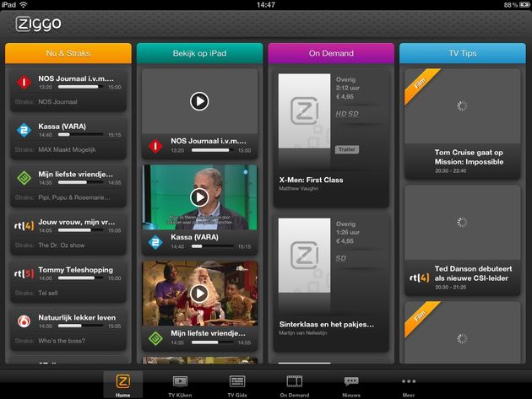Viewport: 532px width, 399px height.
Task: Select the SD quality label for Sinterklaas
Action: [341, 258]
